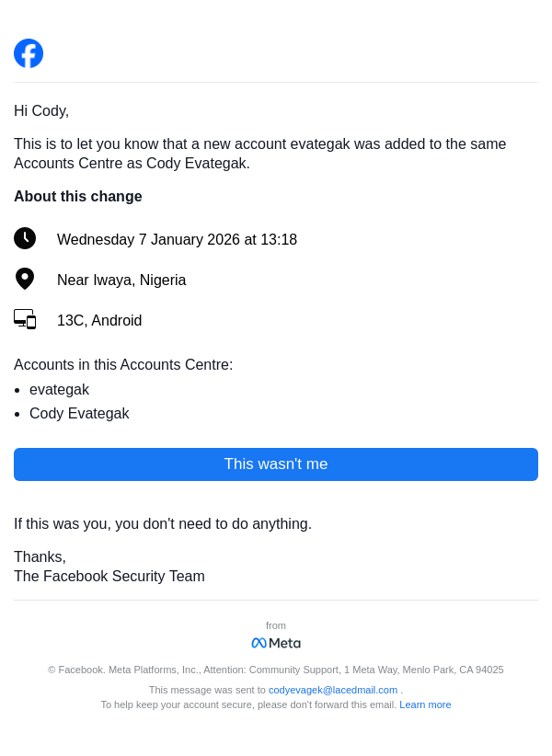Click the codyevagek@lacedmail.com email link

pos(333,690)
